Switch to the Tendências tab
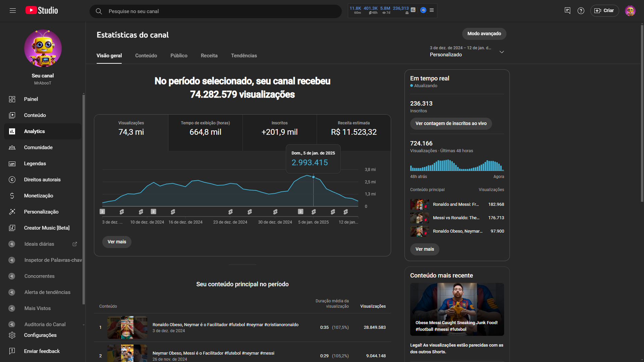644x362 pixels. pos(244,56)
